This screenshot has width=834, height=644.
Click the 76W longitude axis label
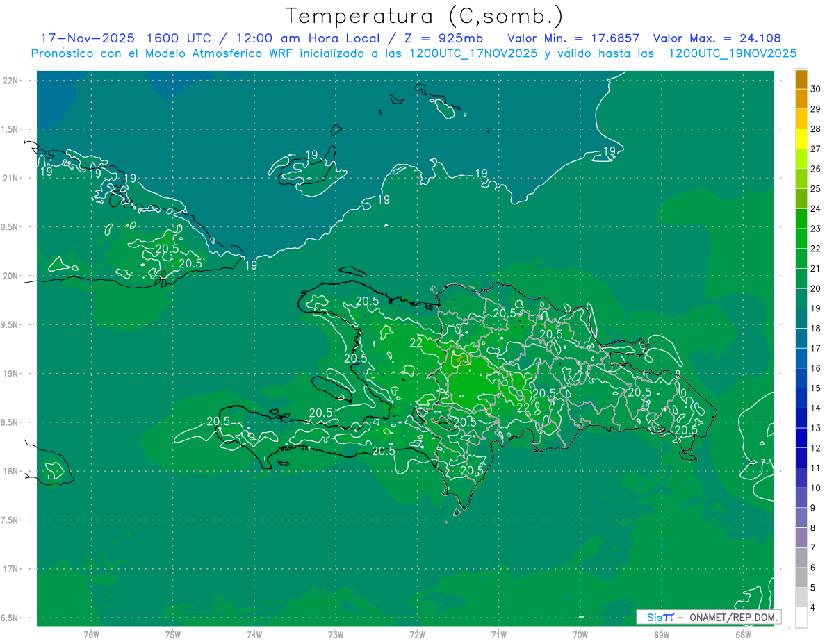point(91,634)
